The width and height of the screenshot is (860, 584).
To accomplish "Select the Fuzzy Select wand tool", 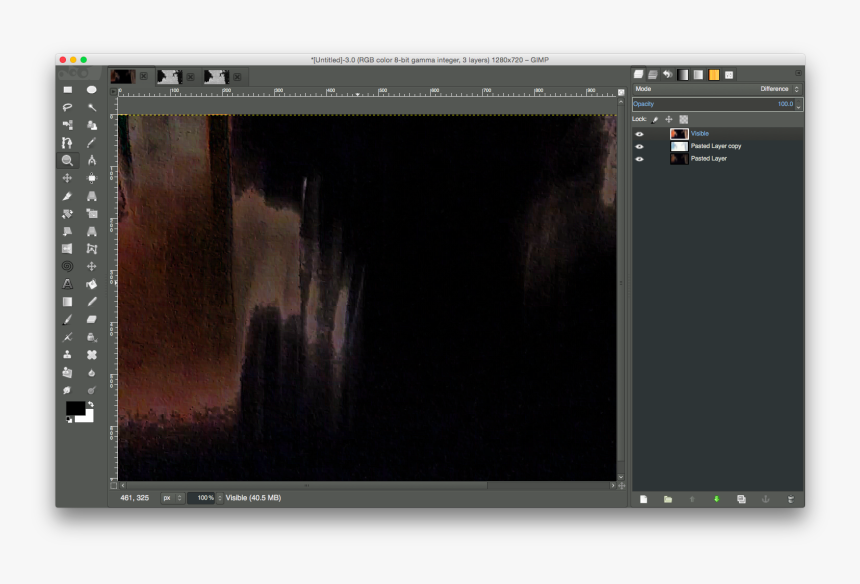I will click(92, 107).
